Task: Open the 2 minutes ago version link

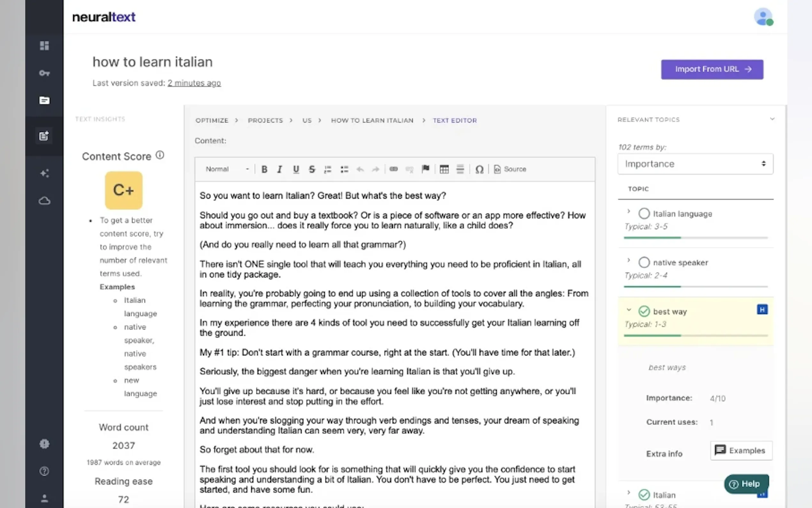Action: click(194, 83)
